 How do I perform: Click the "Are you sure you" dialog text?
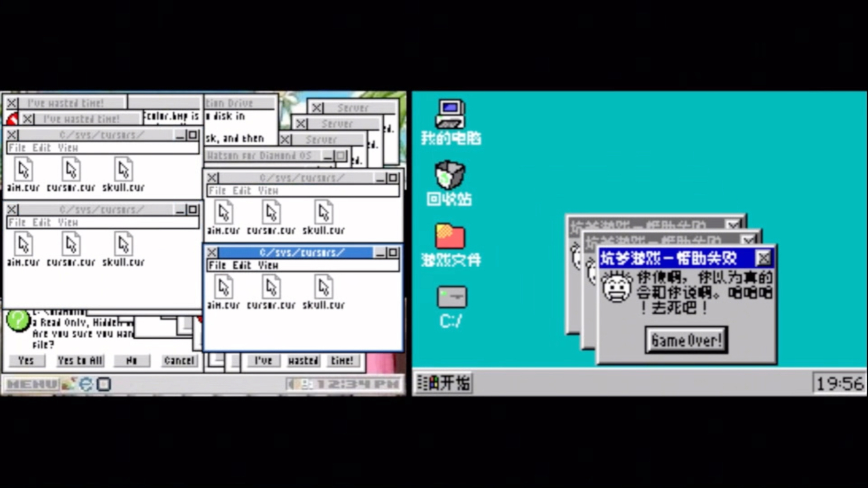72,334
